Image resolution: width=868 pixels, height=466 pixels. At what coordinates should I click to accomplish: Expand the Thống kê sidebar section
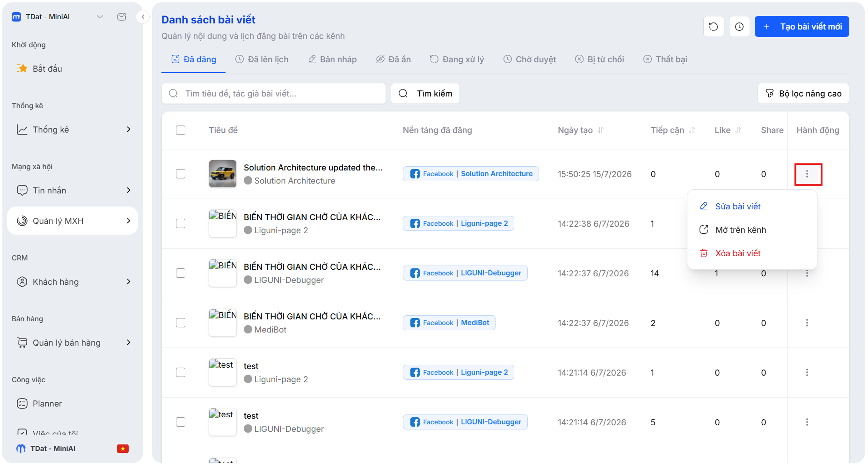click(73, 130)
